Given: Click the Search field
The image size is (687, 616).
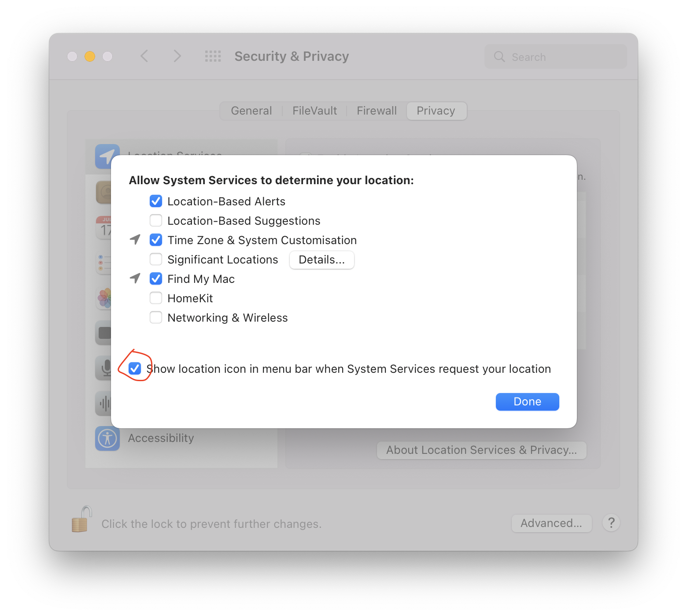Looking at the screenshot, I should (x=556, y=57).
